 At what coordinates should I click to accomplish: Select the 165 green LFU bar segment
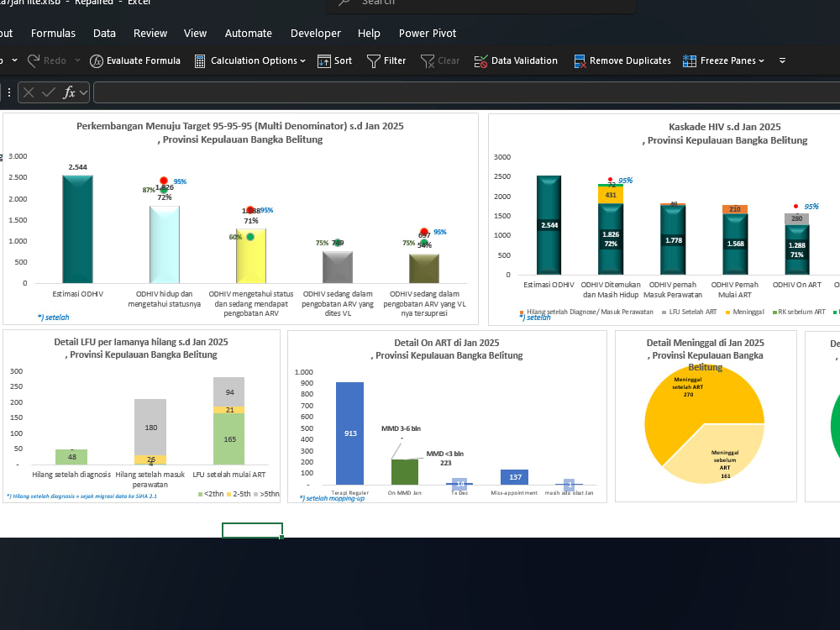pos(229,439)
